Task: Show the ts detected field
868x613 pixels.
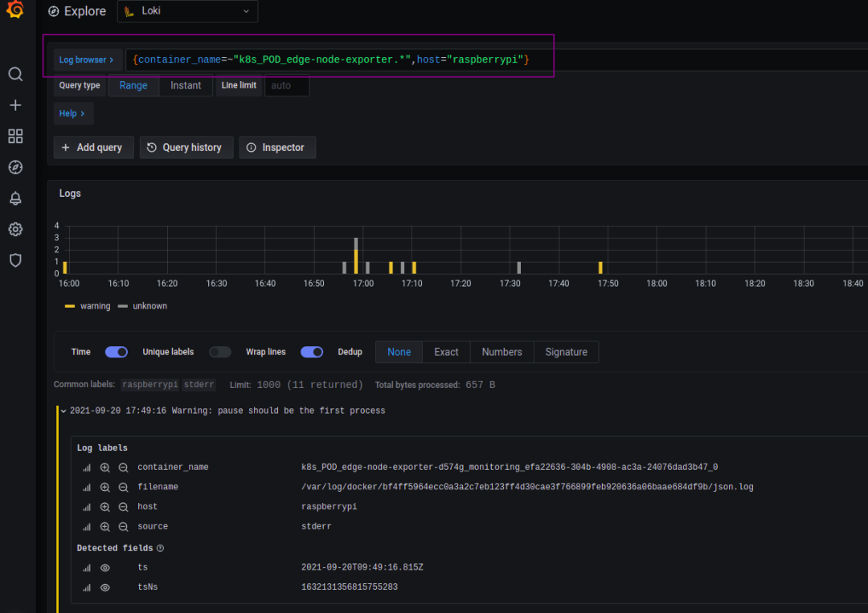Action: coord(104,567)
